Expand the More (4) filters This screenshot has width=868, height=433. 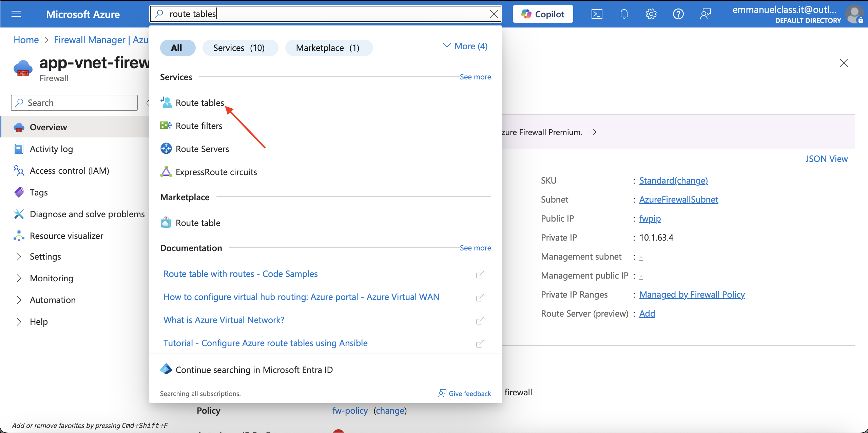[465, 46]
